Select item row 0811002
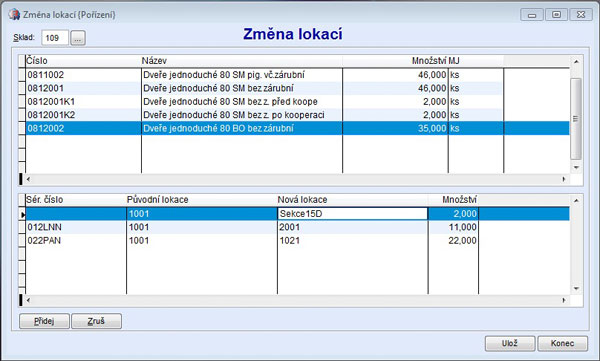This screenshot has width=600, height=361. pyautogui.click(x=294, y=75)
